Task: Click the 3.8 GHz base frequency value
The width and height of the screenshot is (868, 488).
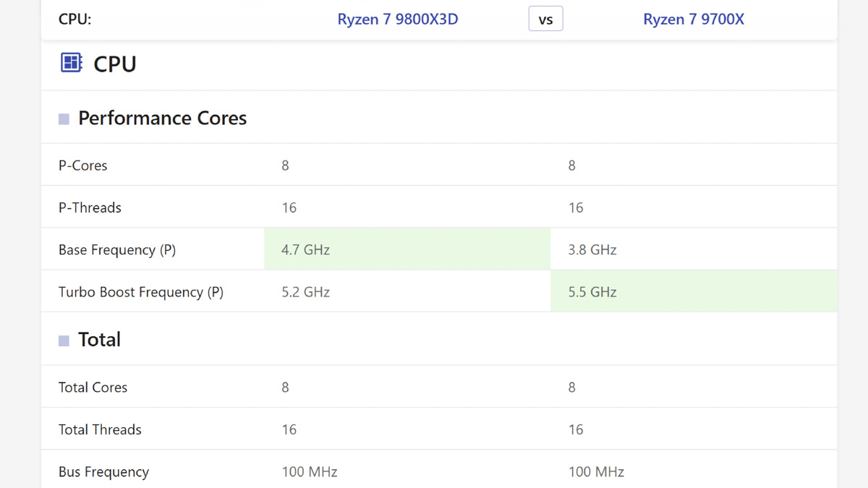Action: 592,250
